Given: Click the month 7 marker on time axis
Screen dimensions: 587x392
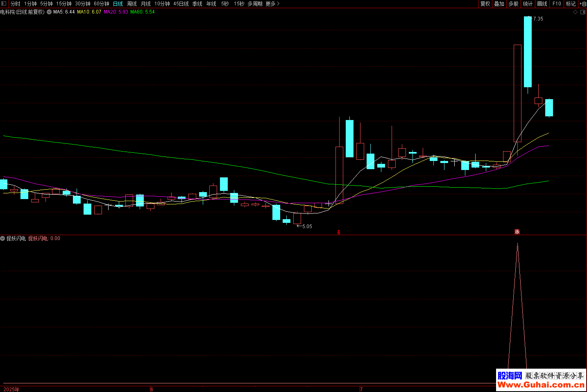Looking at the screenshot, I should coord(361,389).
